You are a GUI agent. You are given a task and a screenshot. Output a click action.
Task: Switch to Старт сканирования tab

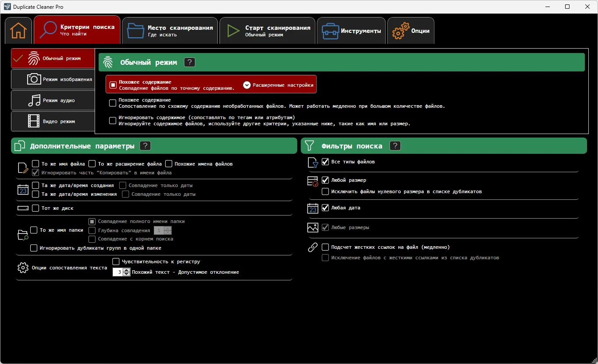point(267,31)
